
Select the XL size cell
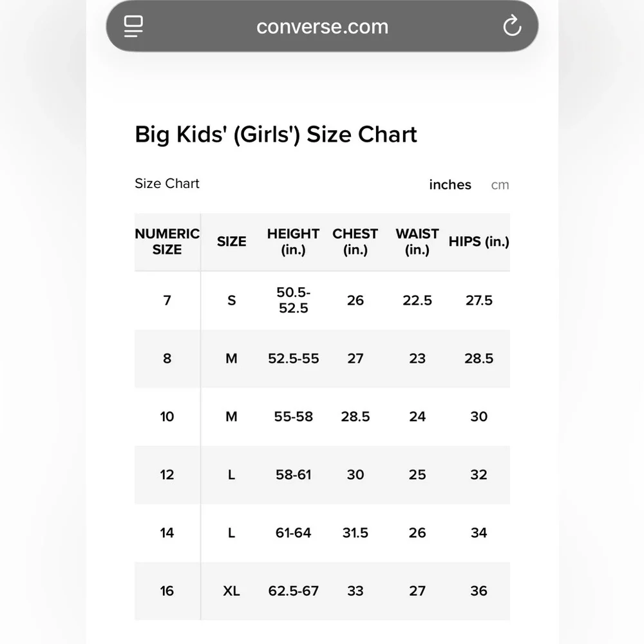tap(232, 591)
